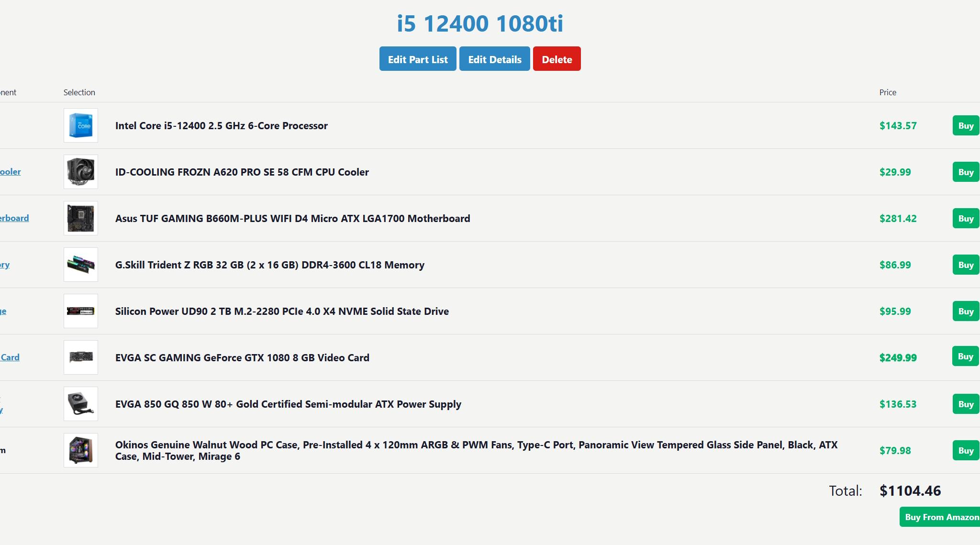
Task: Click 'ID-COOLING FROZN A620 PRO SE 58 CFM CPU Cooler'
Action: tap(242, 172)
